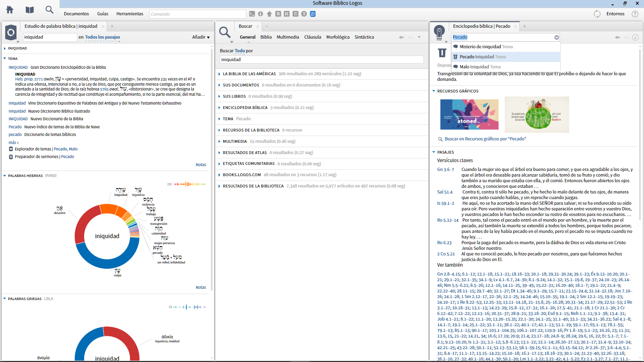Close the Buscar tab
Screen dimensions: 644x362
[x=258, y=27]
